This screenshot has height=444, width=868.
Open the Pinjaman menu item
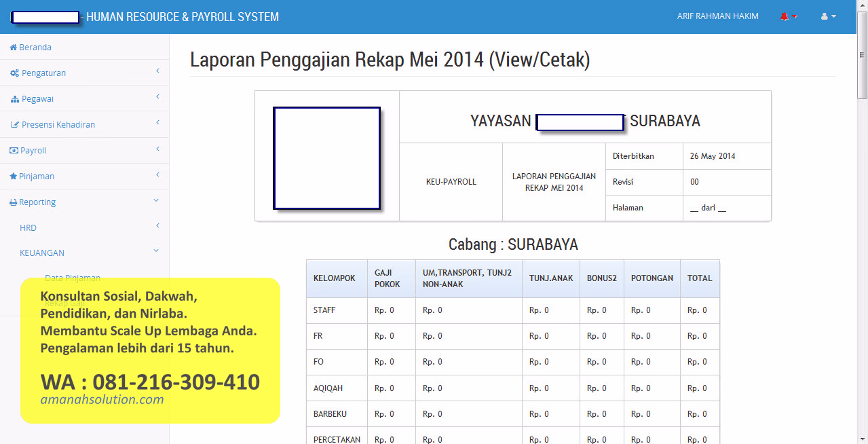[85, 176]
